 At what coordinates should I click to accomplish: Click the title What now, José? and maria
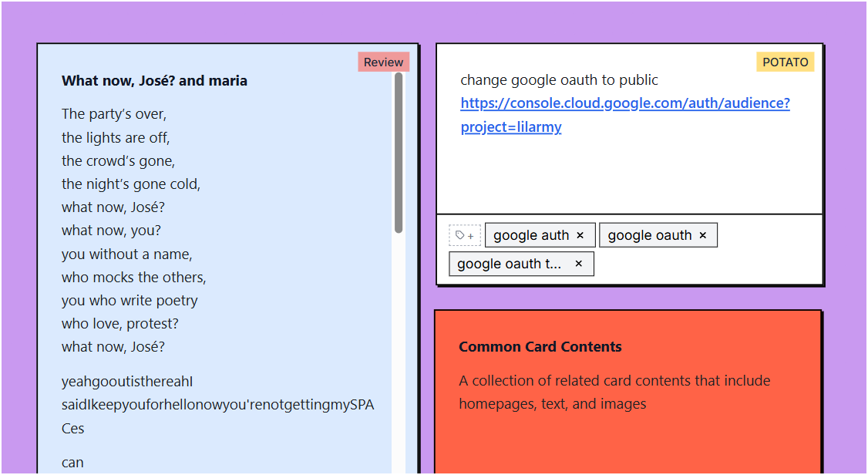(x=154, y=80)
